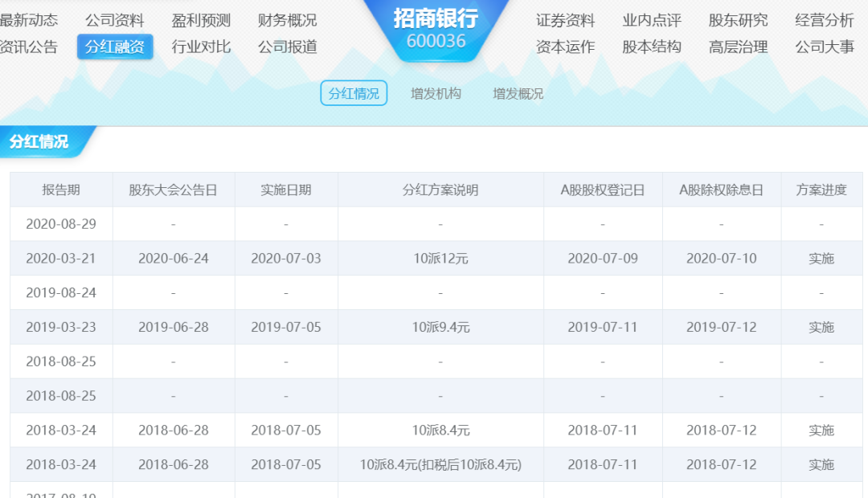Image resolution: width=868 pixels, height=498 pixels.
Task: Click ex-dividend date 2019-07-12 cell
Action: [x=721, y=327]
